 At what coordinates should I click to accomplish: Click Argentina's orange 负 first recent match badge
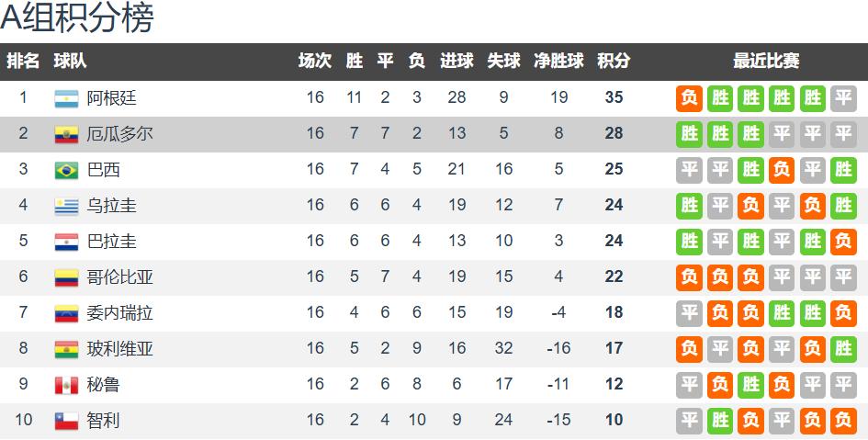(x=689, y=98)
